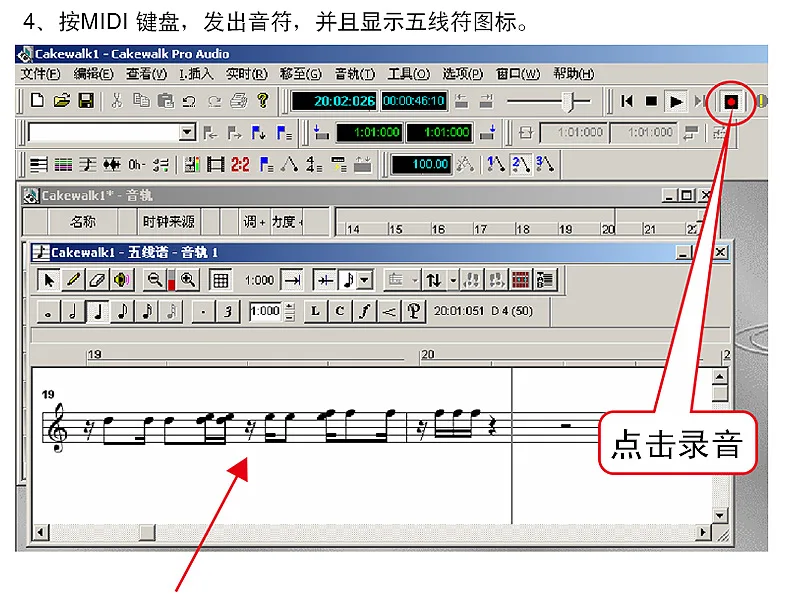Select the Eraser tool
Screen dimensions: 790x608
(97, 280)
